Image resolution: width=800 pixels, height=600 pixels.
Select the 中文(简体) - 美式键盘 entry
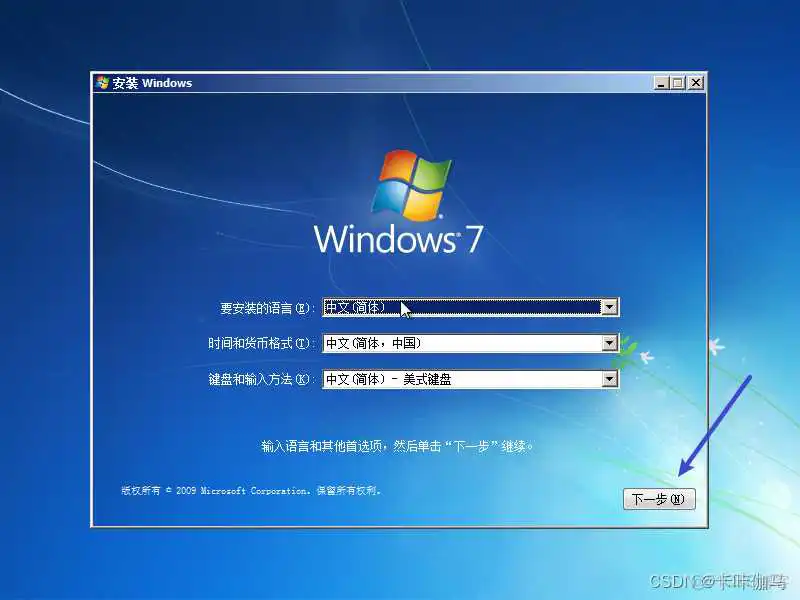click(450, 378)
